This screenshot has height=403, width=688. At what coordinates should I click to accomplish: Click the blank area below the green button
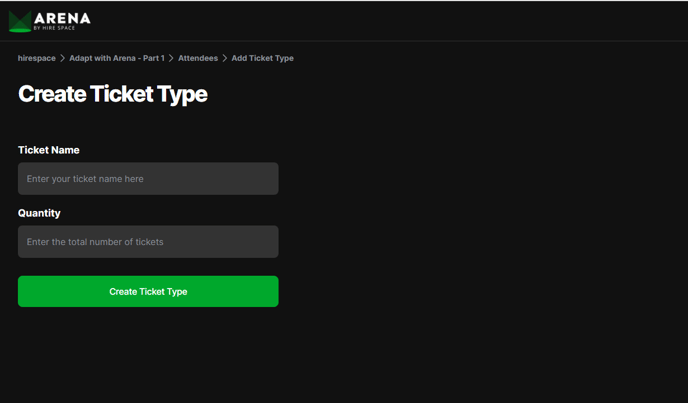(x=148, y=351)
